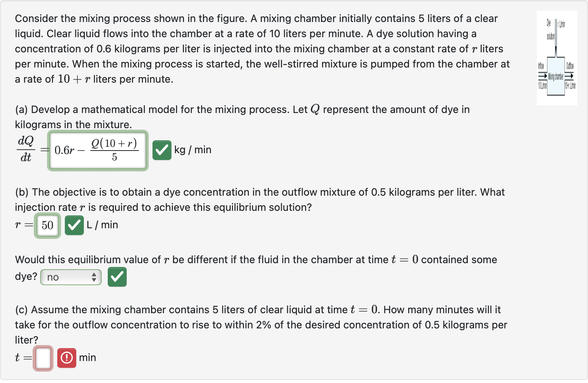Toggle the part (b) correctness indicator
This screenshot has width=588, height=383.
point(74,225)
